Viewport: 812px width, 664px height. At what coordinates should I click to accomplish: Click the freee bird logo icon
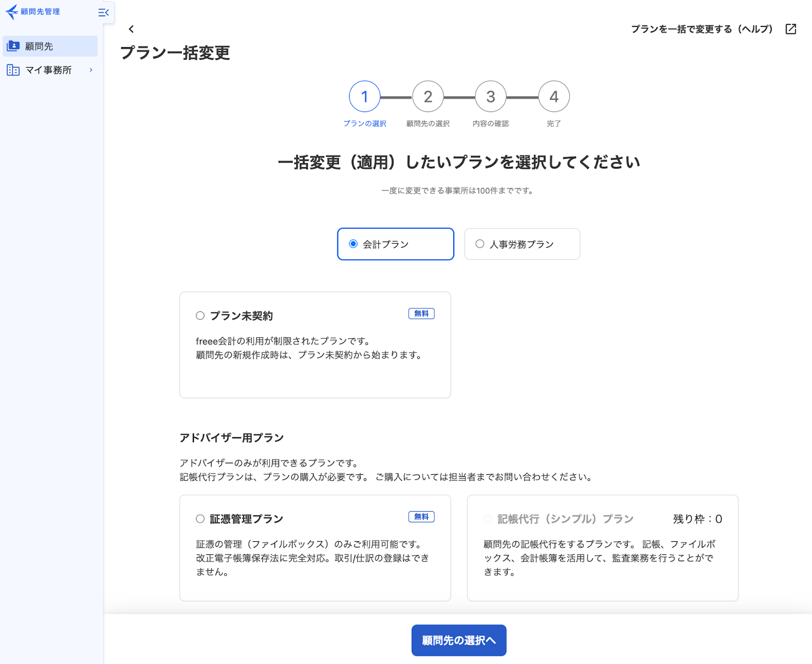coord(11,12)
